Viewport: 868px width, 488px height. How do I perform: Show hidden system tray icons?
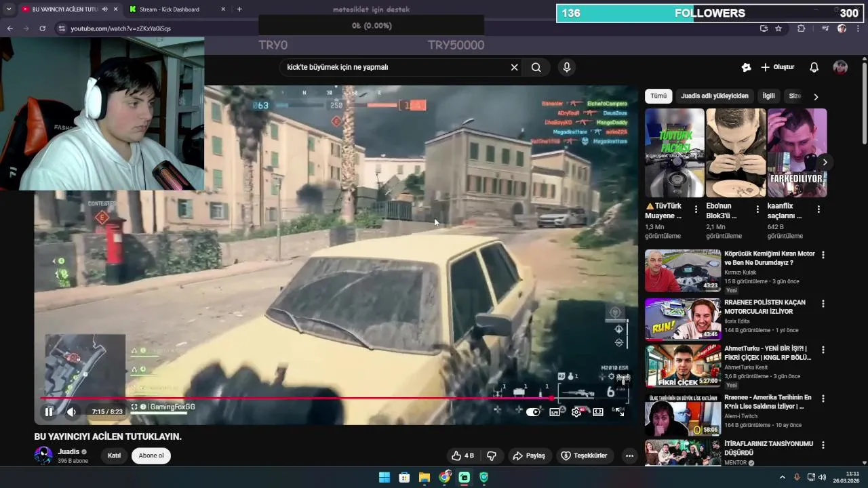click(x=782, y=477)
